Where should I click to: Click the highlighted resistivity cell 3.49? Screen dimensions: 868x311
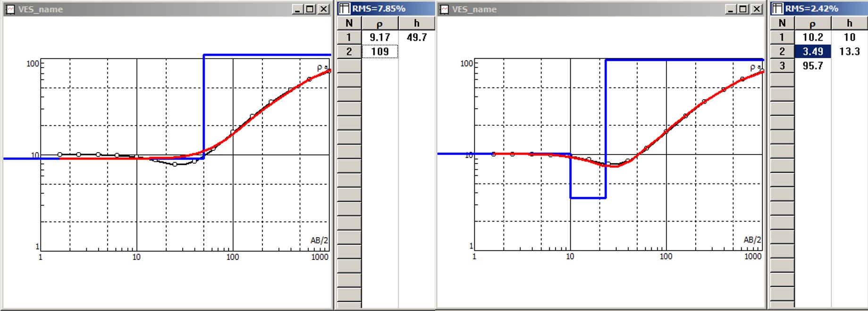click(x=813, y=52)
